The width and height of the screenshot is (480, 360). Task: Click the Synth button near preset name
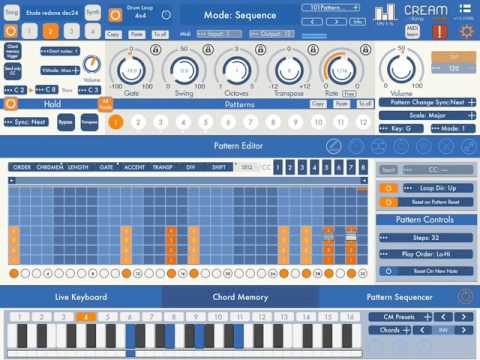pyautogui.click(x=93, y=13)
